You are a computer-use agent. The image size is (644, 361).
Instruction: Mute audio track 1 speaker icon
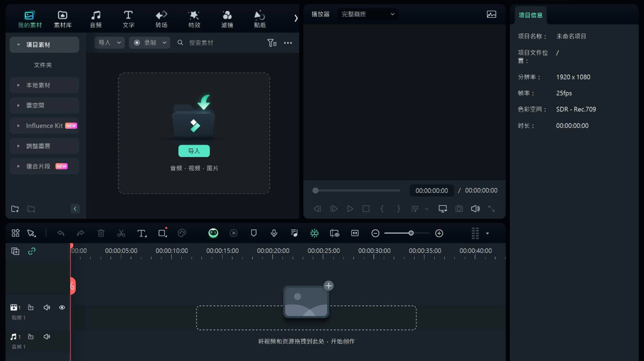[x=47, y=337]
